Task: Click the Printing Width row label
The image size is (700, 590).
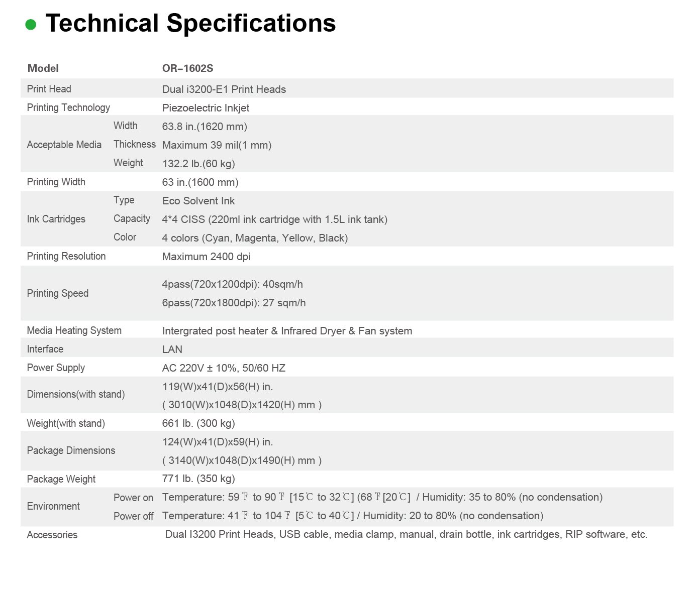Action: point(56,182)
